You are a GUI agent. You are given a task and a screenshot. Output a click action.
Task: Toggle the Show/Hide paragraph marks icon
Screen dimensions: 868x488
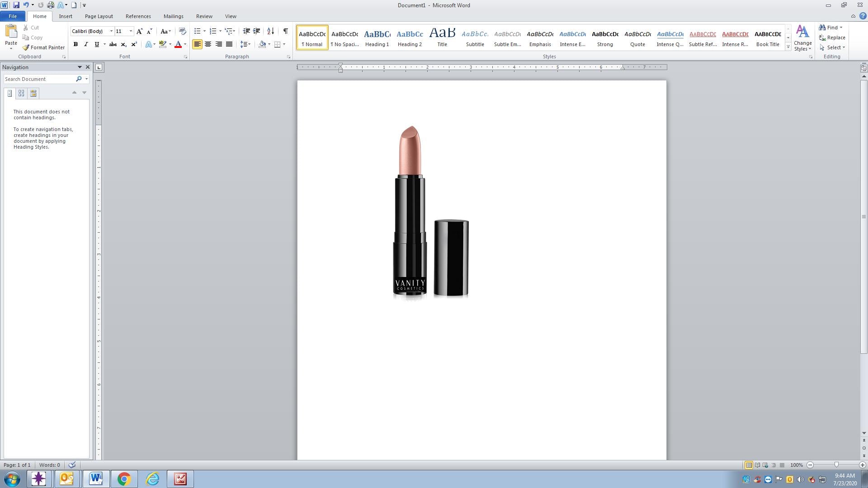point(285,31)
